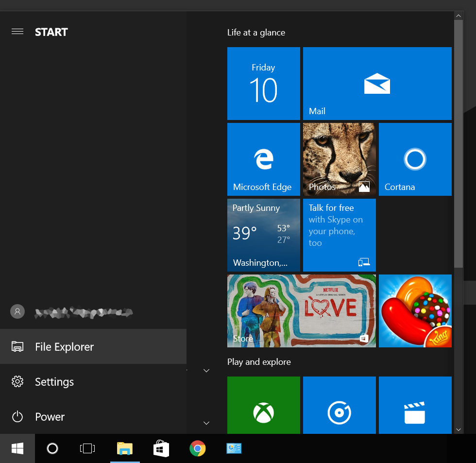
Task: Click the scrollbar up arrow of tiles
Action: click(x=459, y=16)
